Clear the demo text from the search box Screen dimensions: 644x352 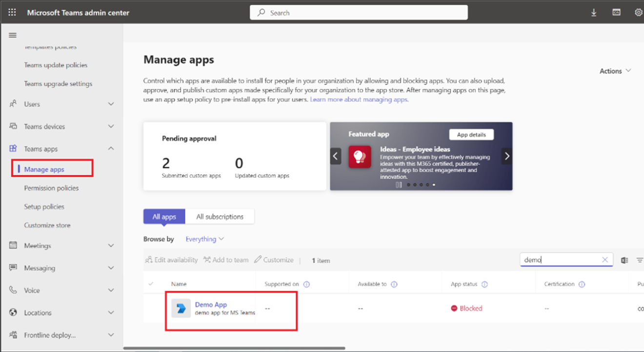(x=605, y=260)
